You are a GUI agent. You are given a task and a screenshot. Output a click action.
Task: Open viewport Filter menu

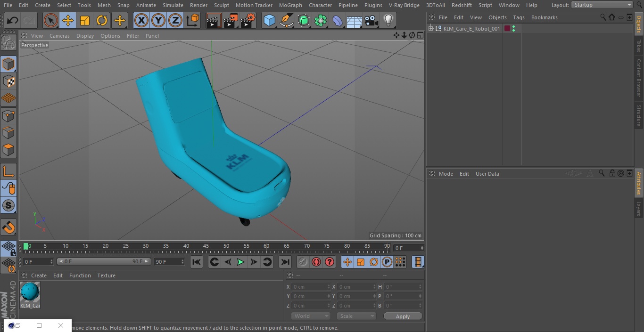tap(133, 36)
